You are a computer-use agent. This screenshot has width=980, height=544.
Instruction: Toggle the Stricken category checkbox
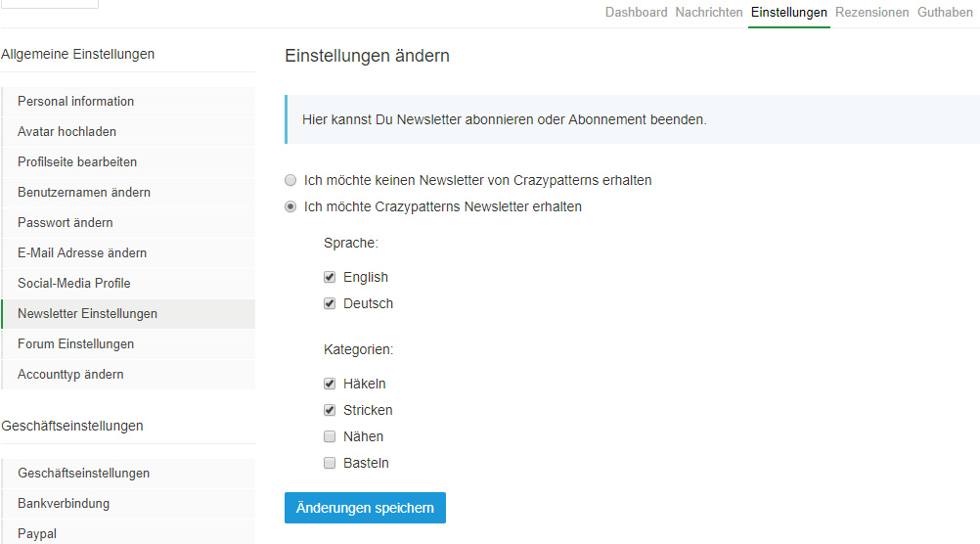(330, 411)
